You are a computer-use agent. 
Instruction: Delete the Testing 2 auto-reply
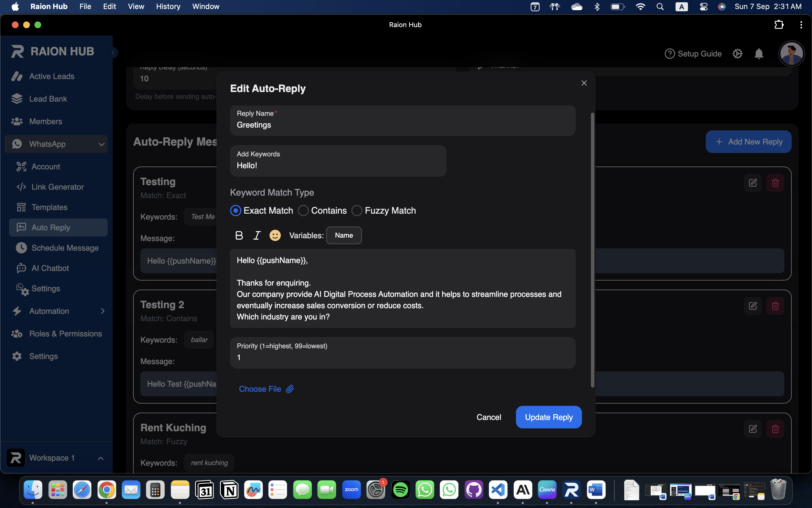click(775, 306)
